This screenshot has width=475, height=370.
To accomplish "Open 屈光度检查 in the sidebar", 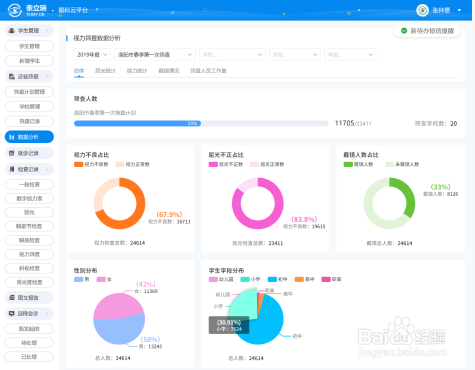I will 29,282.
